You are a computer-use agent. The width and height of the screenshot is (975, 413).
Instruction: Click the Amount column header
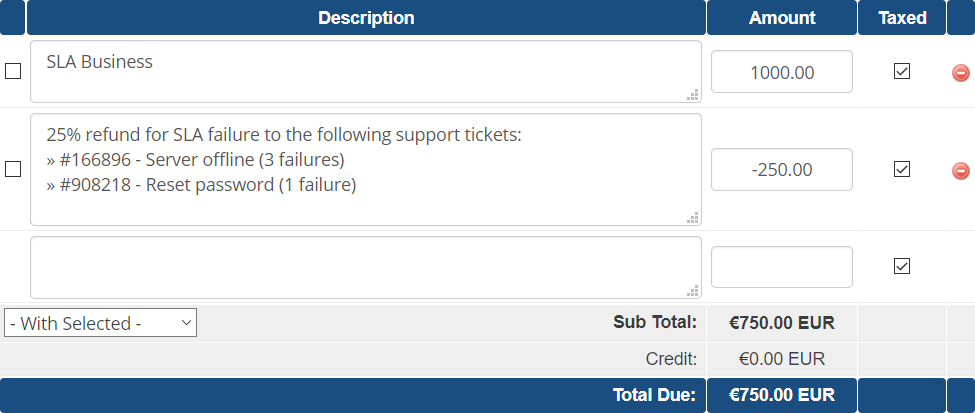782,17
